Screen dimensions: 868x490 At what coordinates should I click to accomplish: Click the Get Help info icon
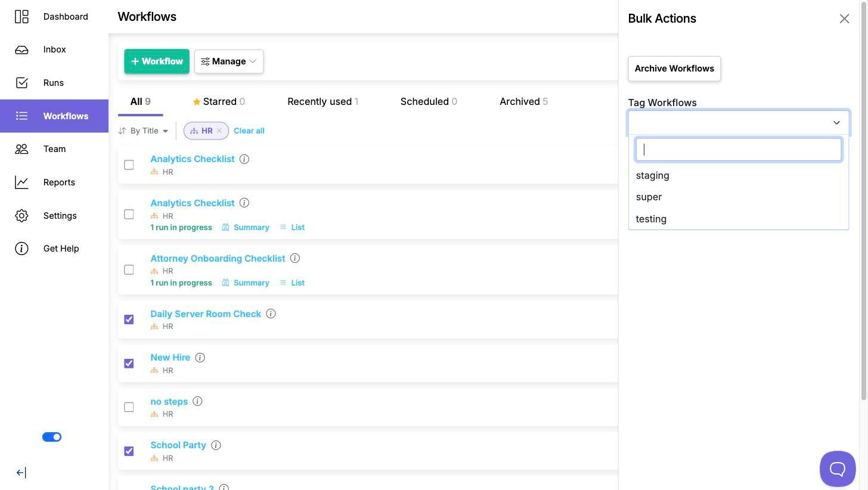pyautogui.click(x=21, y=249)
